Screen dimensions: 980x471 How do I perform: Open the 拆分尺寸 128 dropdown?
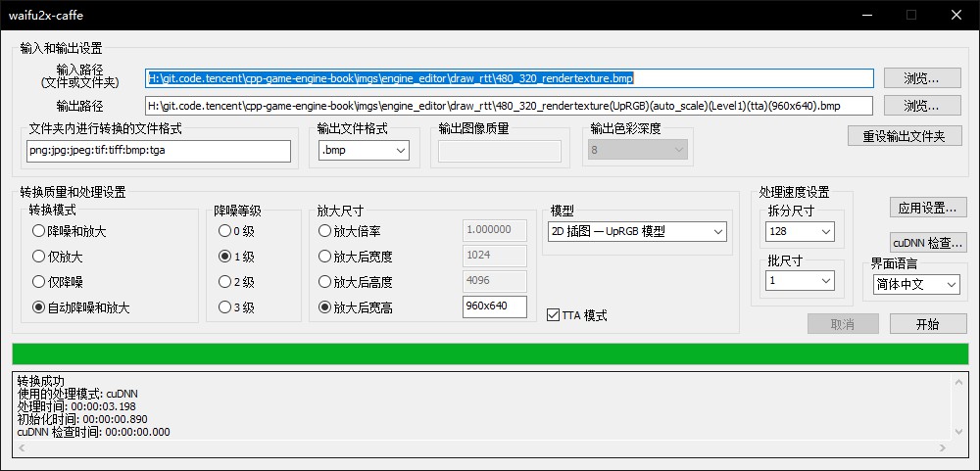pos(800,232)
